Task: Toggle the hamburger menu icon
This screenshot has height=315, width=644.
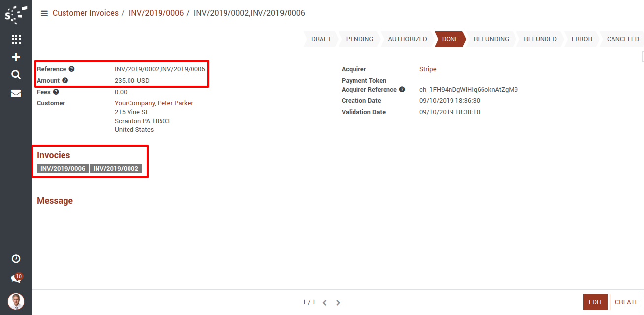Action: [x=44, y=13]
